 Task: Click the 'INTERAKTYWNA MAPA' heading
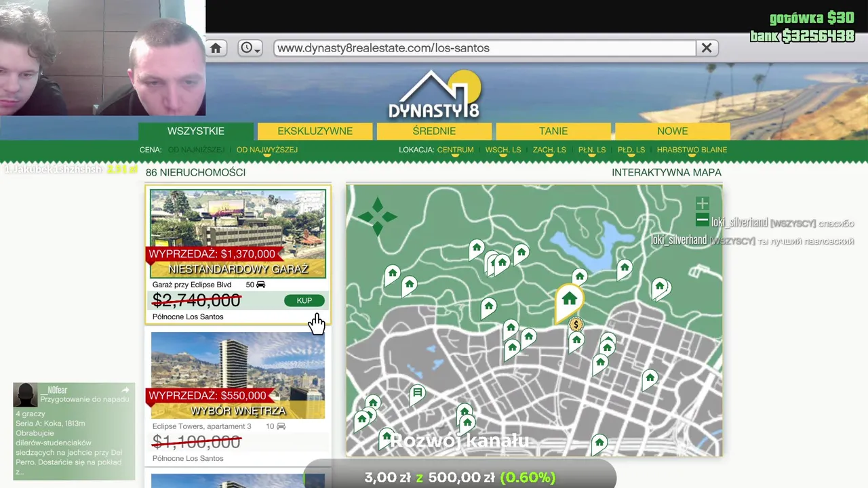click(x=667, y=173)
